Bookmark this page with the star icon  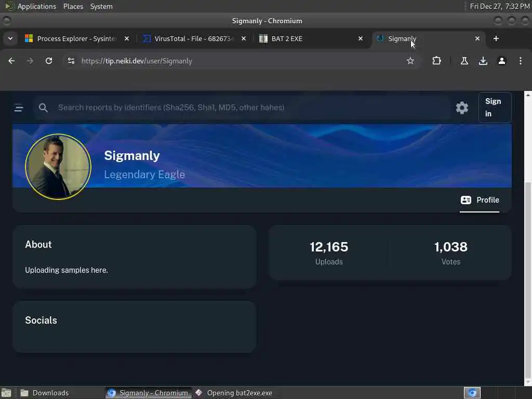[x=410, y=61]
